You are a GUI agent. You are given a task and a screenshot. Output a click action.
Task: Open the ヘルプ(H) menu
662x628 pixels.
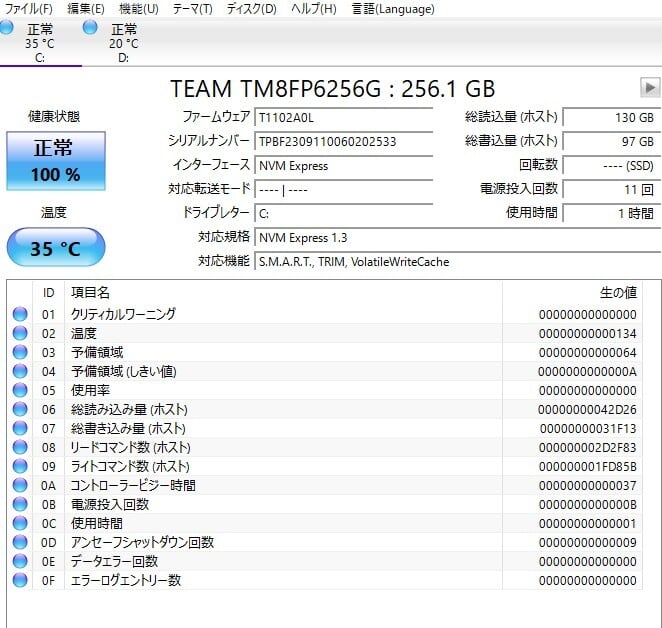click(314, 9)
